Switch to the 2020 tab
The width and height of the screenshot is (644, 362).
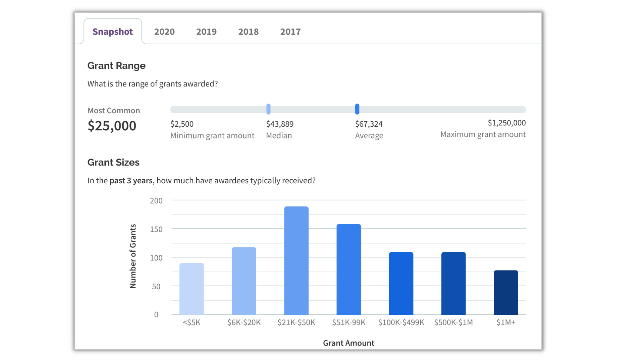point(164,32)
